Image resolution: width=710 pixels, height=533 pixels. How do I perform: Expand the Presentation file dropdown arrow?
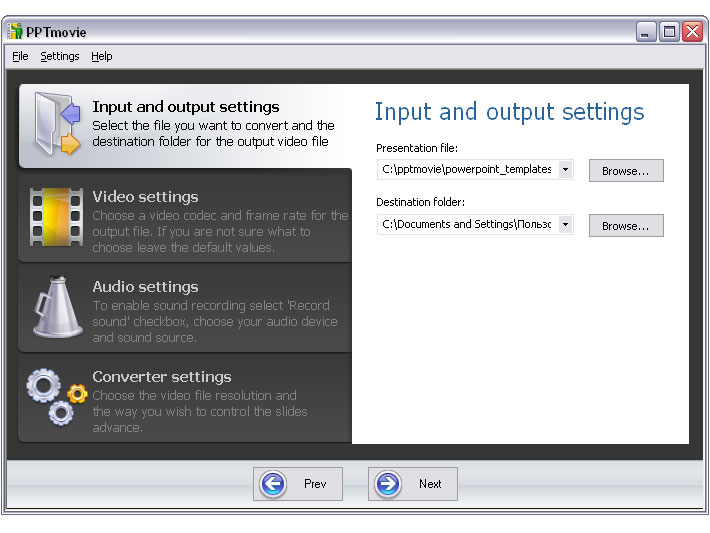(x=565, y=169)
